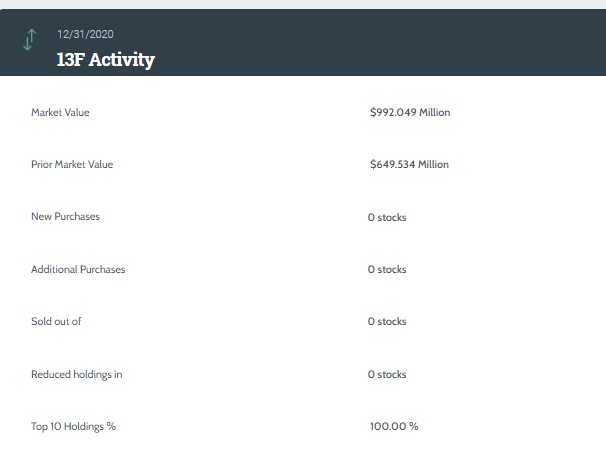Image resolution: width=606 pixels, height=456 pixels.
Task: Select the Additional Purchases stock count
Action: [x=387, y=269]
